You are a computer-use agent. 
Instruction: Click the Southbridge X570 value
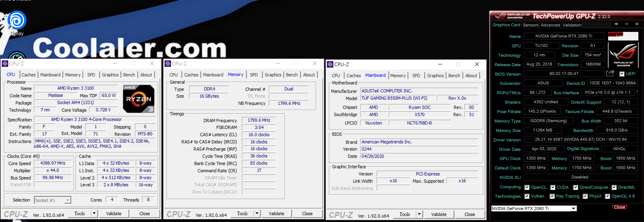(420, 115)
